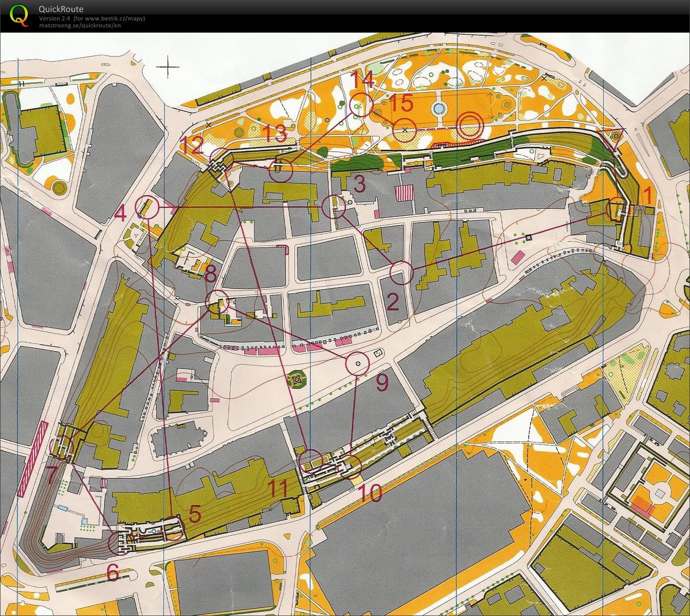Select the start triangle on the map

pos(614,137)
